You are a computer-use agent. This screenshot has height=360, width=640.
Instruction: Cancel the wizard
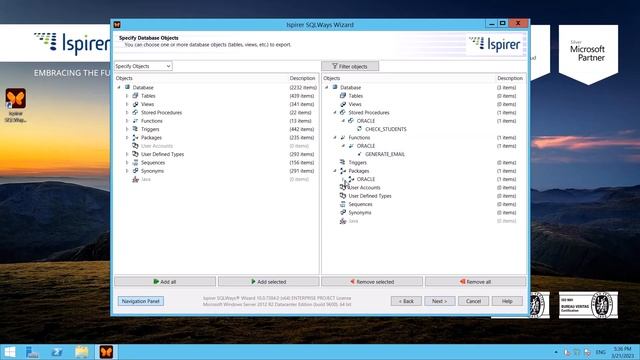(x=473, y=301)
